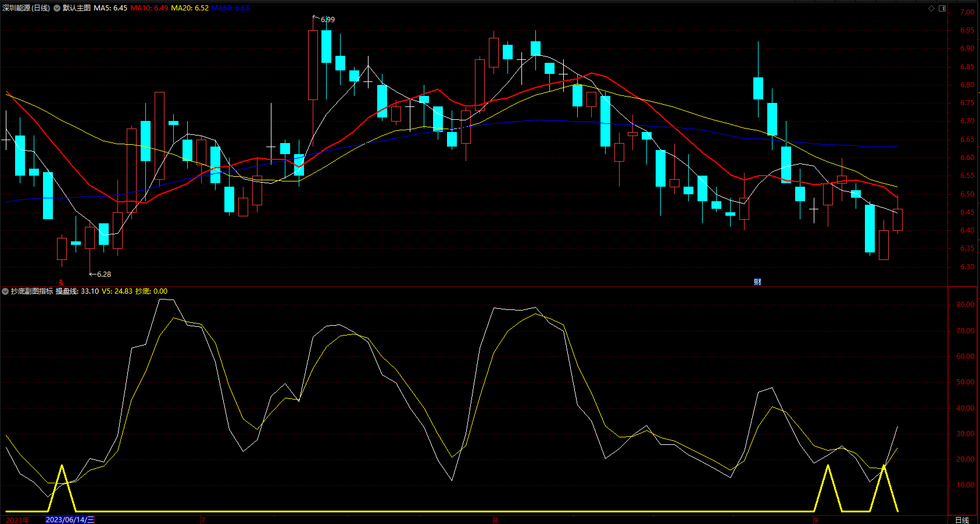Screen dimensions: 980x524
Task: Click the 80.00 sub-chart axis label
Action: (x=965, y=305)
